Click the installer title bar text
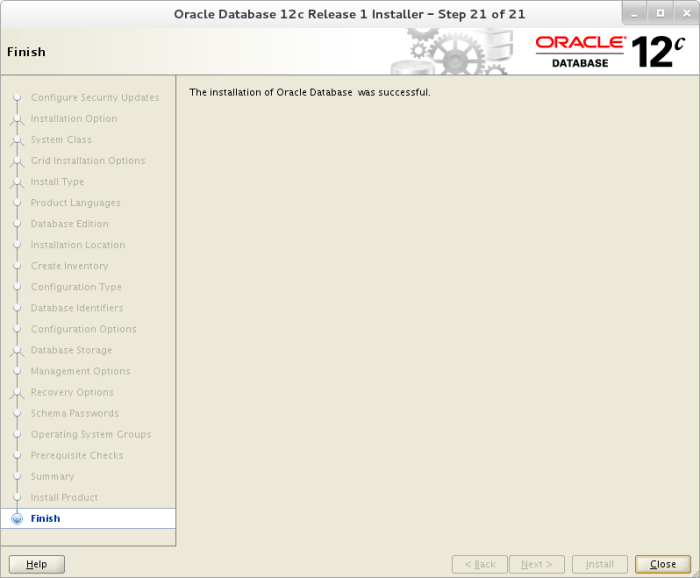Viewport: 700px width, 578px height. [350, 14]
